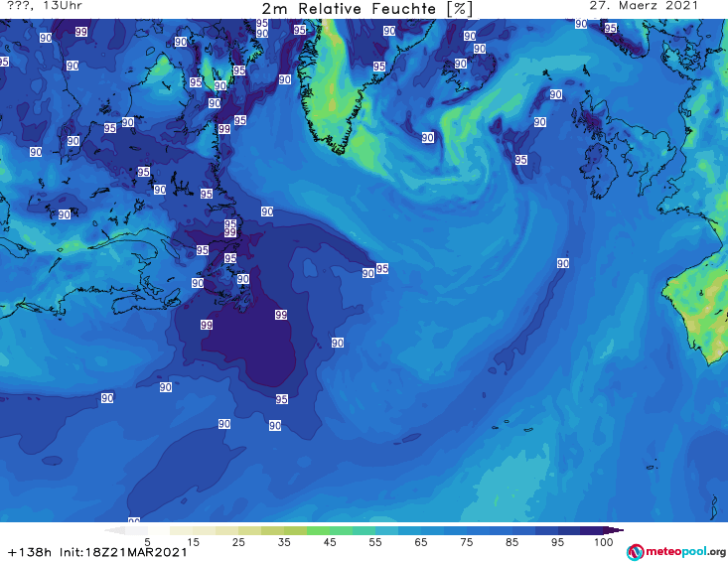Click the '45' value on the colour scale

pyautogui.click(x=329, y=542)
